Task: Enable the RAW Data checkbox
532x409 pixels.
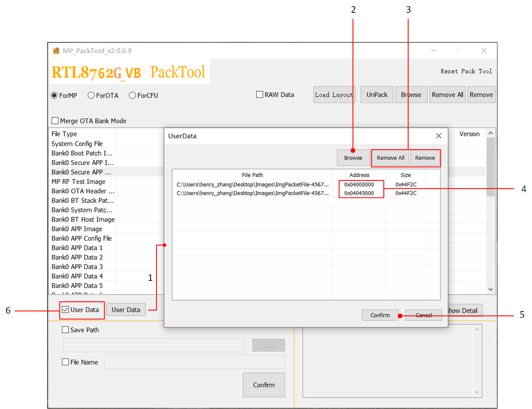Action: point(260,94)
